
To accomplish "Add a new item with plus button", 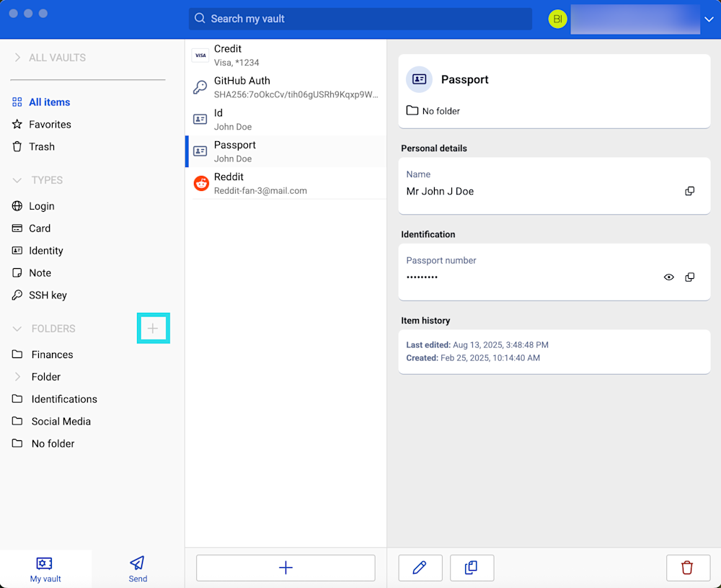I will click(286, 568).
